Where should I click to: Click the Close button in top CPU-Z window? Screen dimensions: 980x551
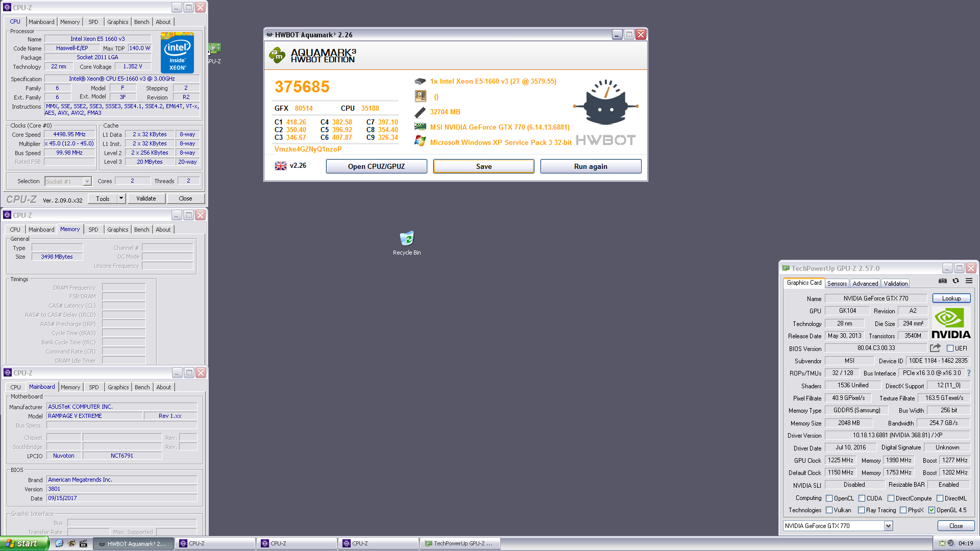click(185, 198)
